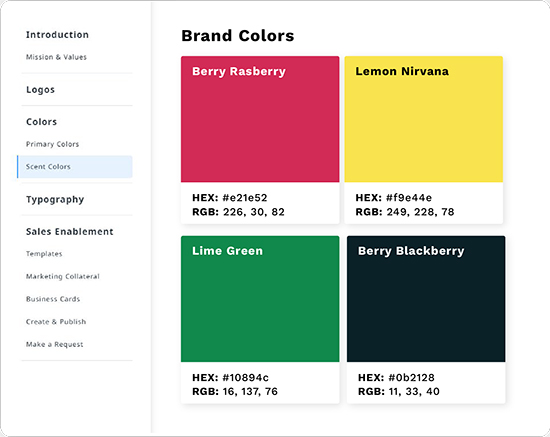Open Marketing Collateral page
The height and width of the screenshot is (437, 550).
[x=63, y=276]
